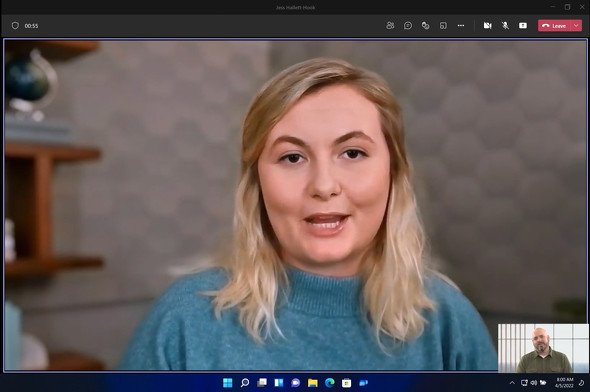Launch Microsoft Edge from the taskbar

pyautogui.click(x=330, y=383)
